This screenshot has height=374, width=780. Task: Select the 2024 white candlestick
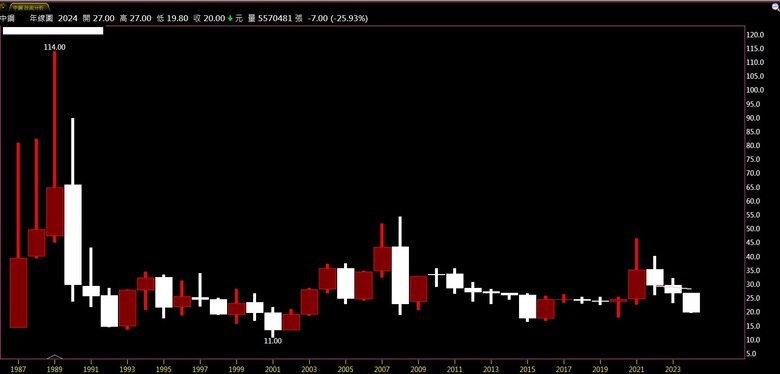tap(691, 302)
